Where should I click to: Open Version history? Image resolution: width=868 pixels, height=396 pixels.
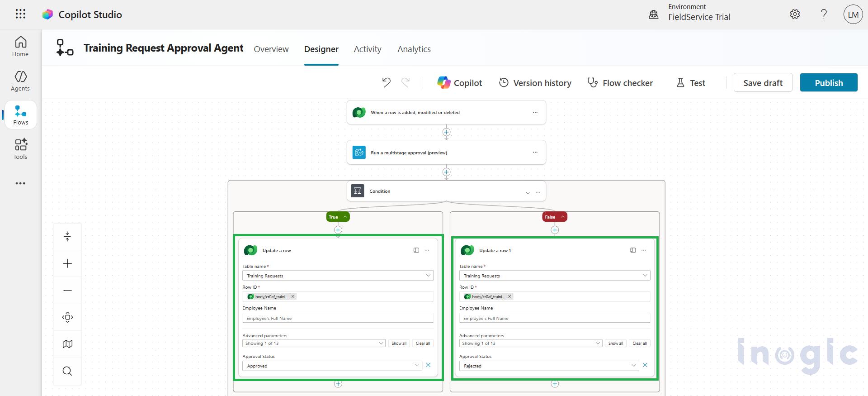[x=535, y=83]
